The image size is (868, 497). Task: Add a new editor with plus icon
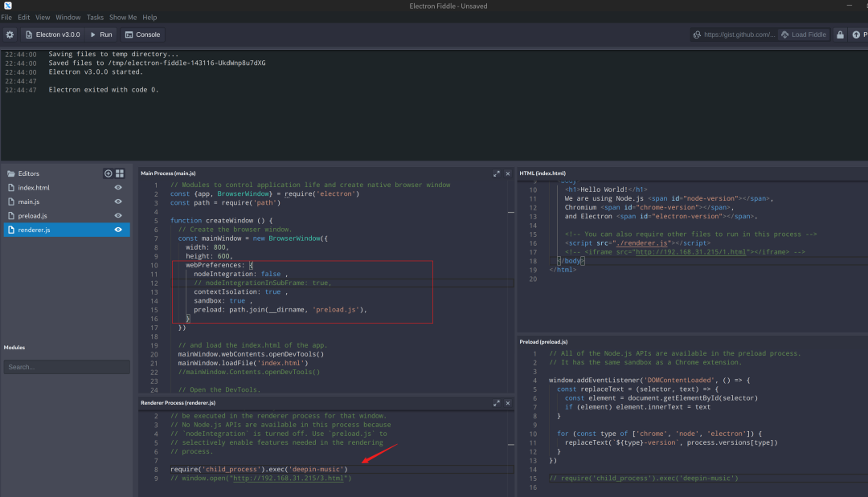(108, 173)
